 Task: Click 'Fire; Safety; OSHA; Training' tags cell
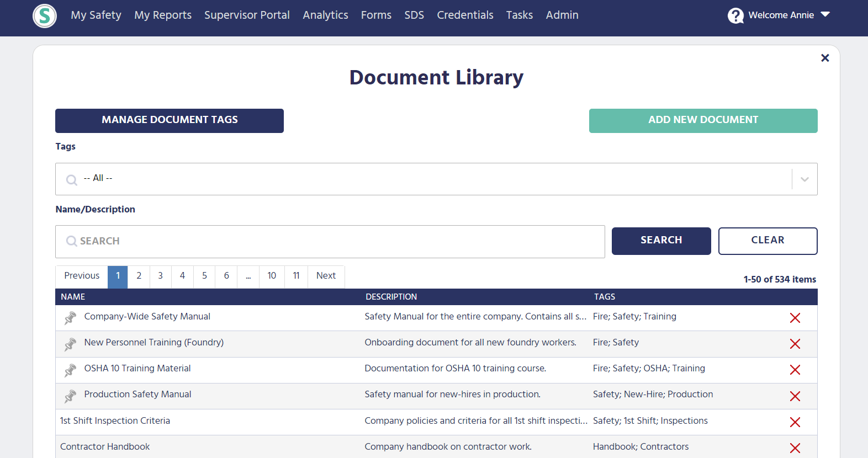[x=649, y=369]
